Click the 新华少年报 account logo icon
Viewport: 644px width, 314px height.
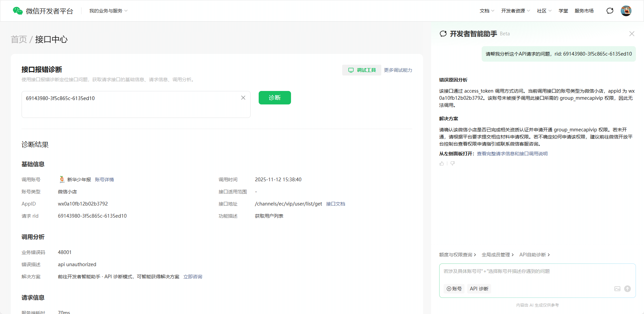62,180
